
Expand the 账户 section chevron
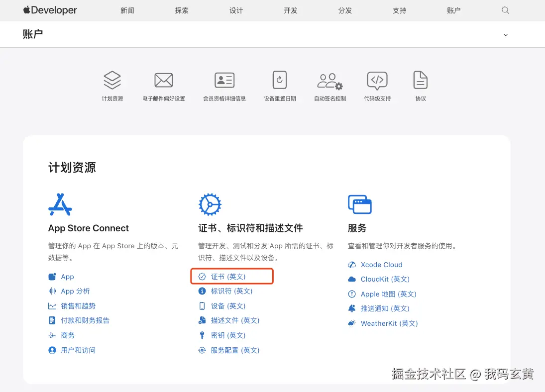pos(506,35)
